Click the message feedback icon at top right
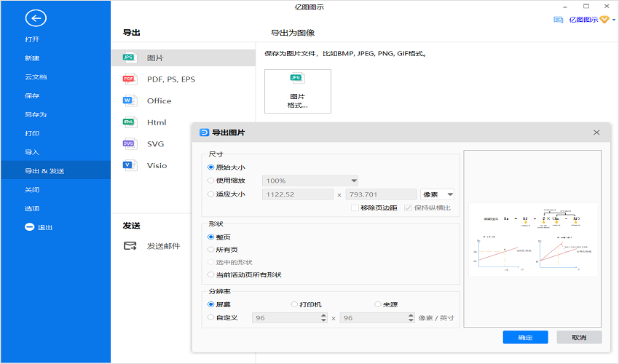The width and height of the screenshot is (619, 364). tap(559, 20)
